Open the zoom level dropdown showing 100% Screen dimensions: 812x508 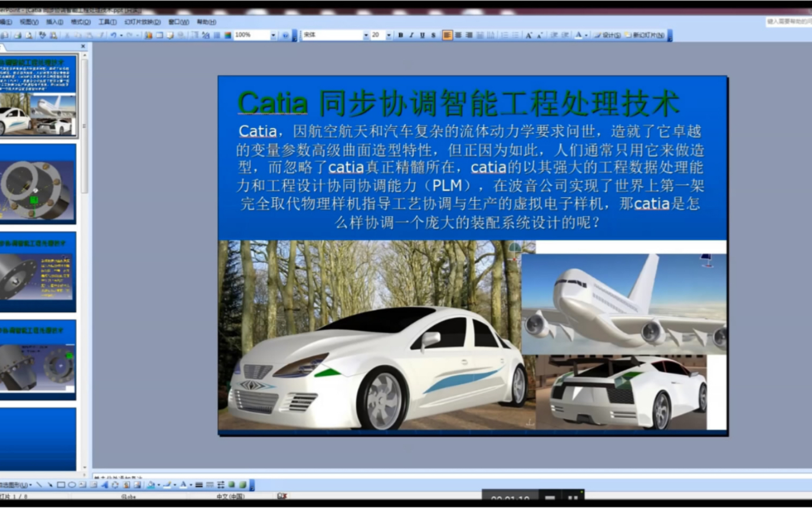coord(274,35)
